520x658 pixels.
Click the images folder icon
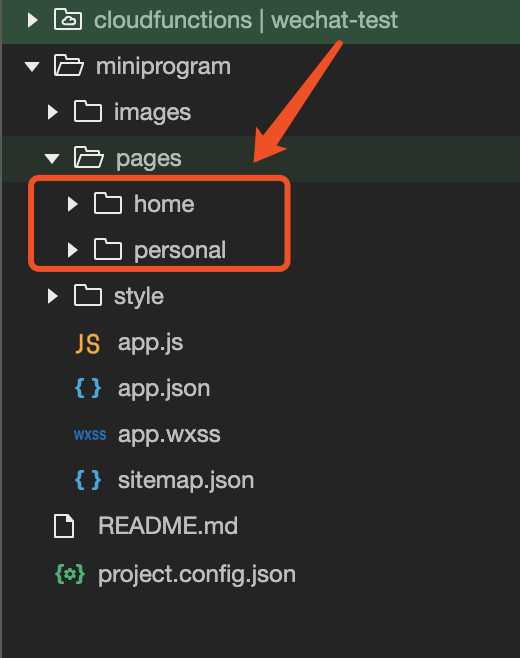point(88,111)
